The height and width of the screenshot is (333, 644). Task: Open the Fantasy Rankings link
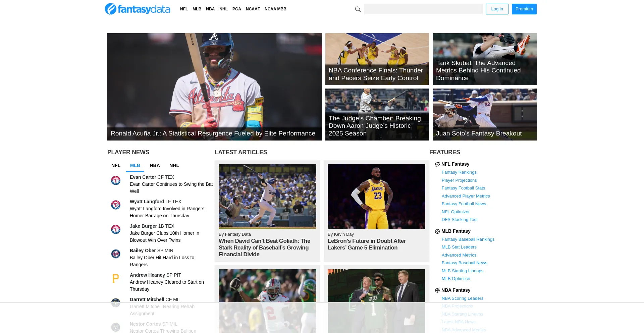click(x=459, y=172)
